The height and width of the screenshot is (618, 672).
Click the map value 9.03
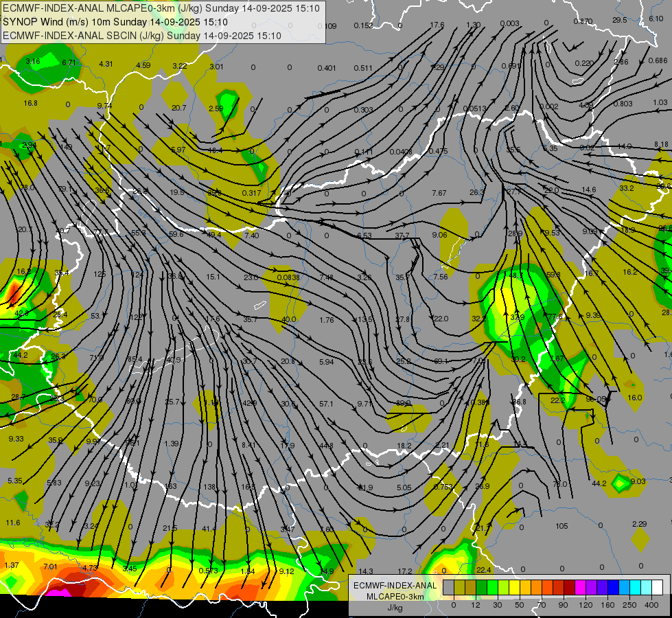click(638, 481)
